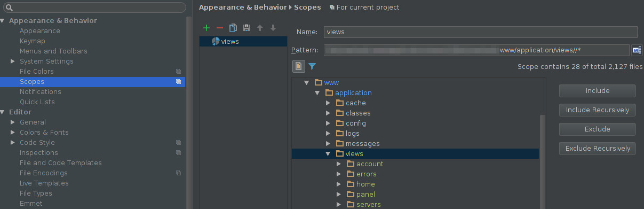Screen dimensions: 644x209
Task: Click into the Pattern input field
Action: 476,50
